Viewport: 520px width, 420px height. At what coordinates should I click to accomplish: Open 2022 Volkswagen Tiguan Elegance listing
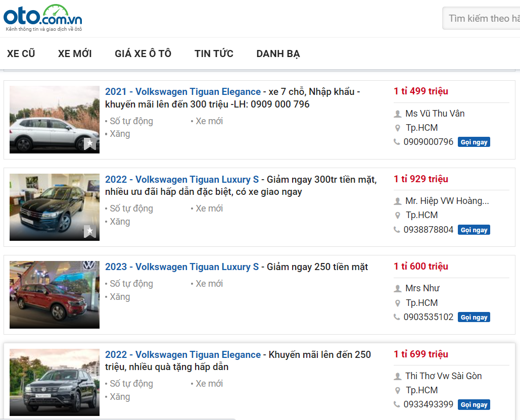click(x=183, y=355)
